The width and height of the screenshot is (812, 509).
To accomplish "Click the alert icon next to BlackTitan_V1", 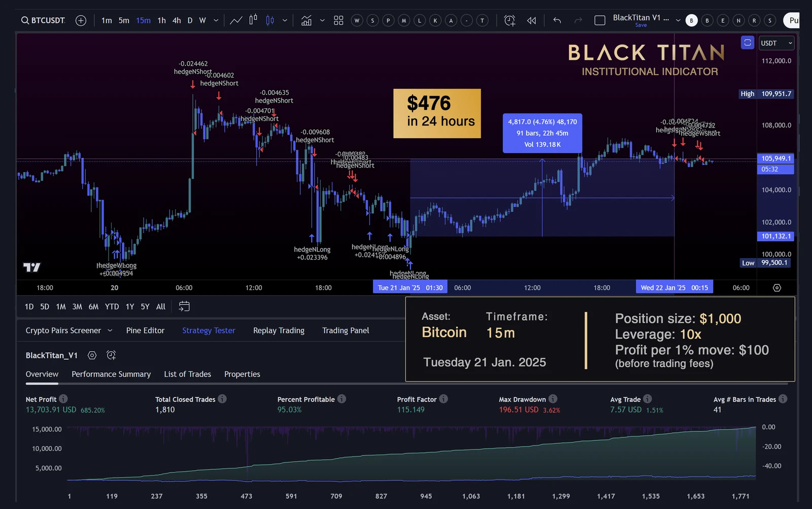I will 111,355.
